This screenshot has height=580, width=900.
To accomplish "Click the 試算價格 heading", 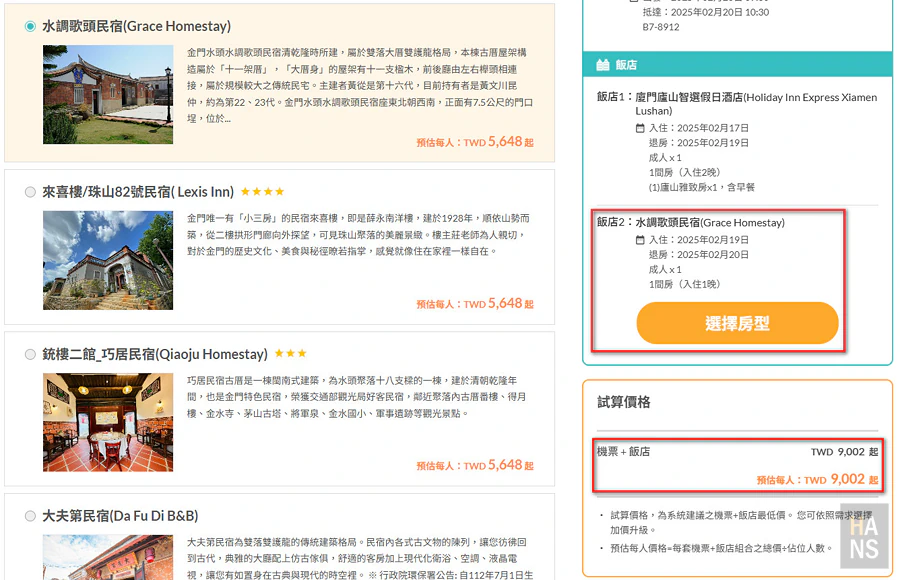I will tap(623, 402).
